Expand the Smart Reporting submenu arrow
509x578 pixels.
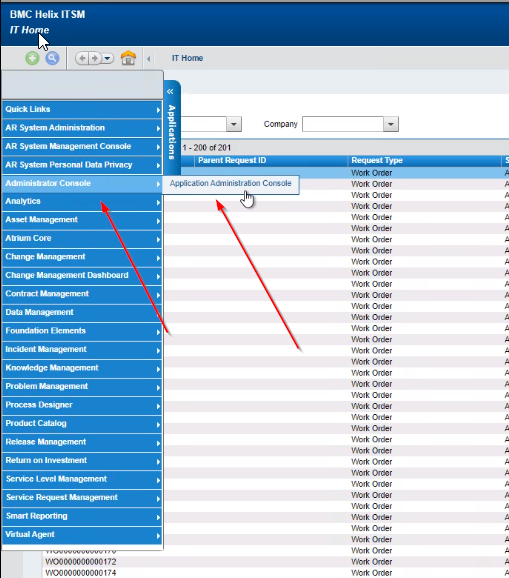tap(158, 517)
